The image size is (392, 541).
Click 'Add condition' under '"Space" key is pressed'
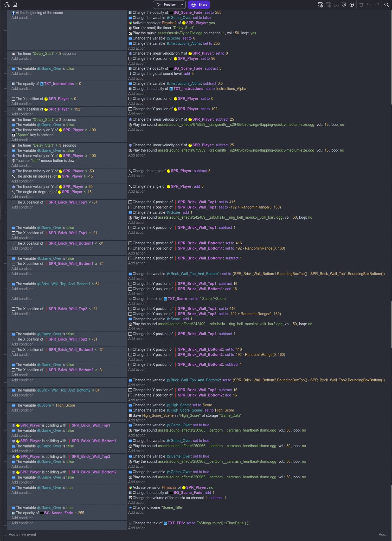(x=22, y=140)
